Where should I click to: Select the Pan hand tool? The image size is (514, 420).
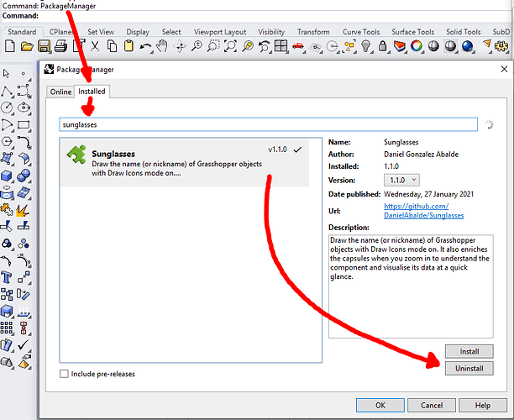162,46
